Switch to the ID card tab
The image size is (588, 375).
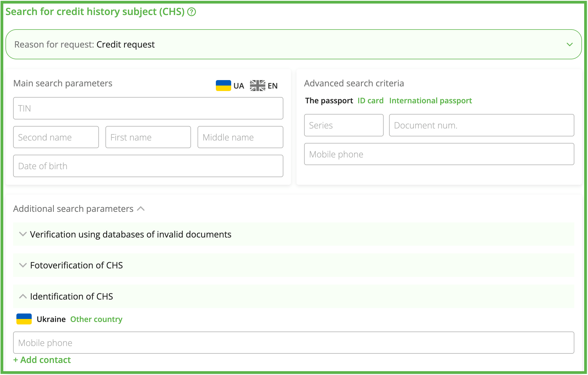pyautogui.click(x=371, y=101)
